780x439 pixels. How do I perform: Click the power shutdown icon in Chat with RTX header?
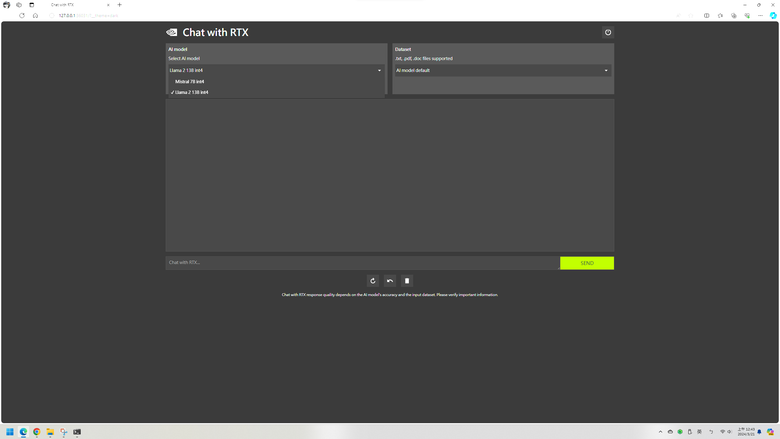click(608, 32)
